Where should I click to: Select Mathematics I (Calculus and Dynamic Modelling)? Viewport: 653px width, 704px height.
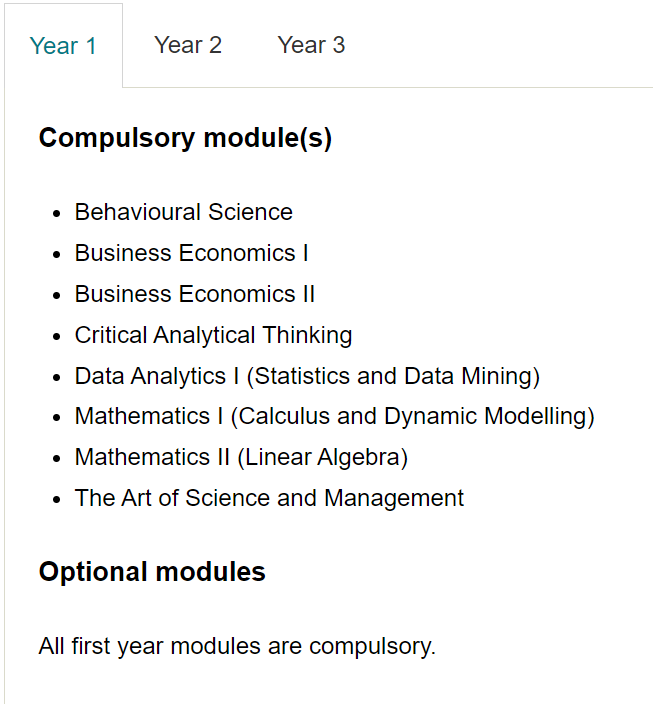tap(335, 416)
